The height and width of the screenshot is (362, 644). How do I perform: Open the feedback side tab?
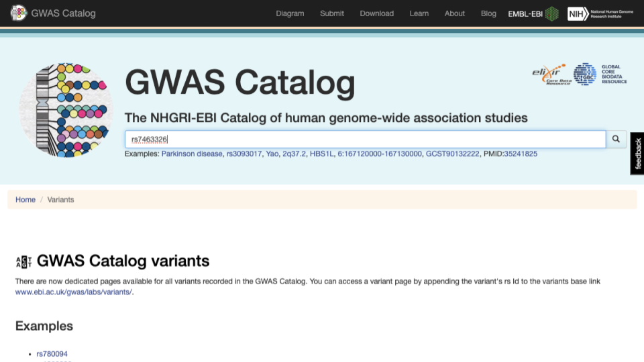(x=637, y=154)
